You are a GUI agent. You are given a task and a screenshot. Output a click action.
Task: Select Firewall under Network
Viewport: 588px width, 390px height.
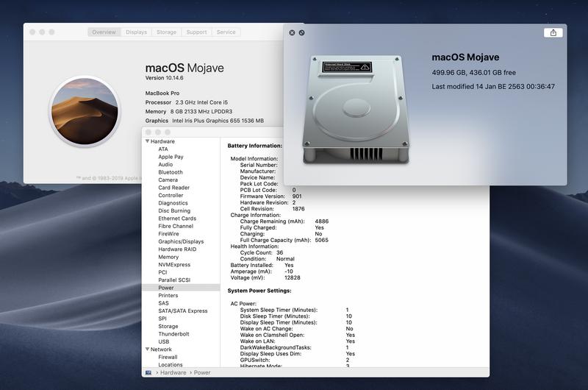[168, 357]
